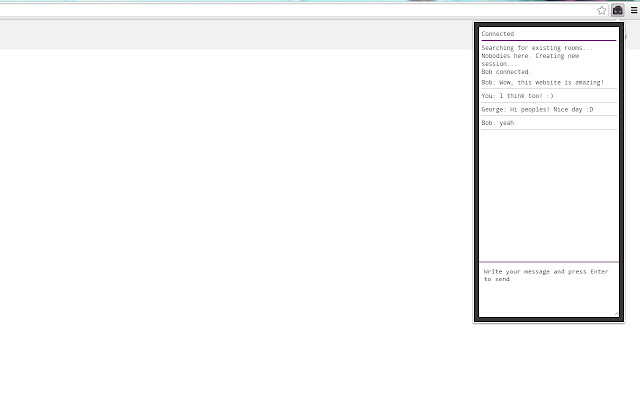The height and width of the screenshot is (400, 640).
Task: Click the 'Nobodies here. Creating new session...' line
Action: [530, 60]
